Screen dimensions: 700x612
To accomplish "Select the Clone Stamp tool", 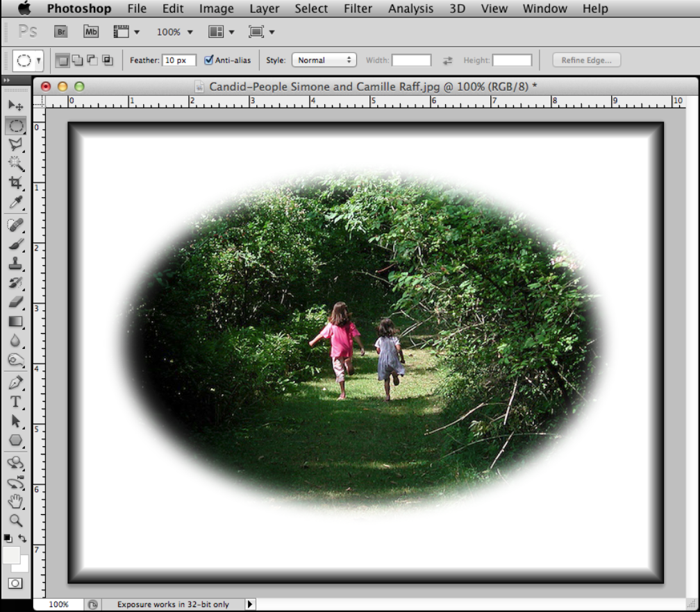I will tap(15, 264).
